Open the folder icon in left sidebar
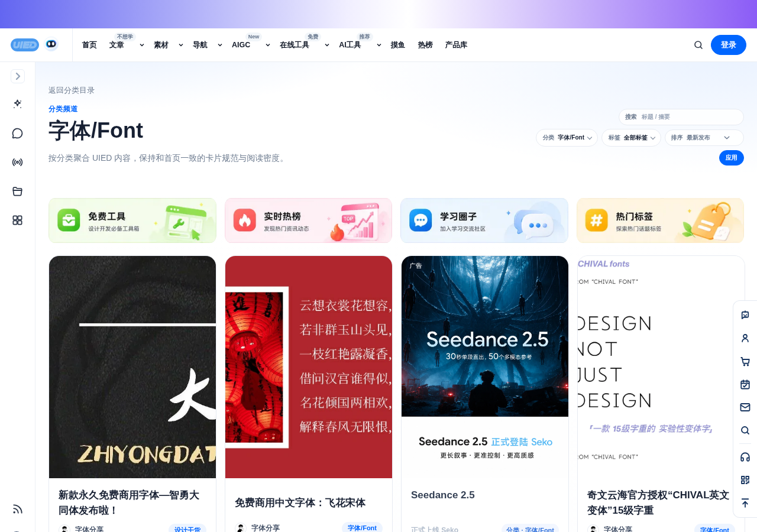Screen dimensions: 757x532 click(17, 192)
